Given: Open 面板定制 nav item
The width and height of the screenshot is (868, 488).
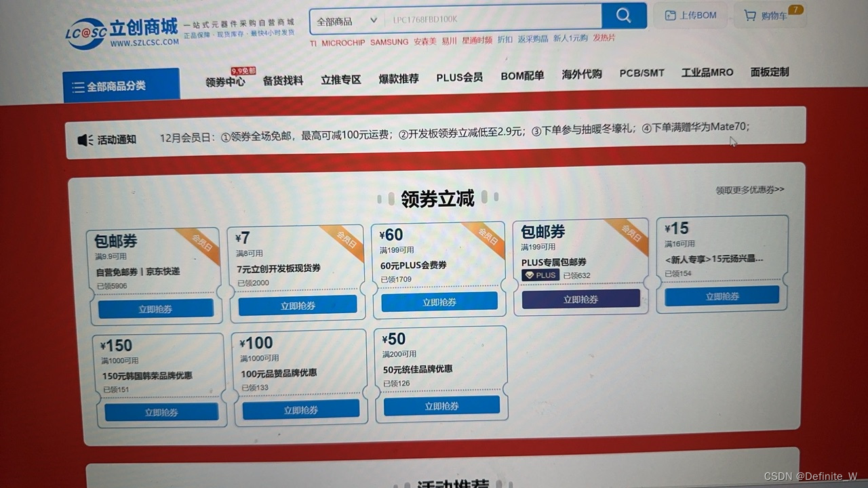Looking at the screenshot, I should 770,72.
